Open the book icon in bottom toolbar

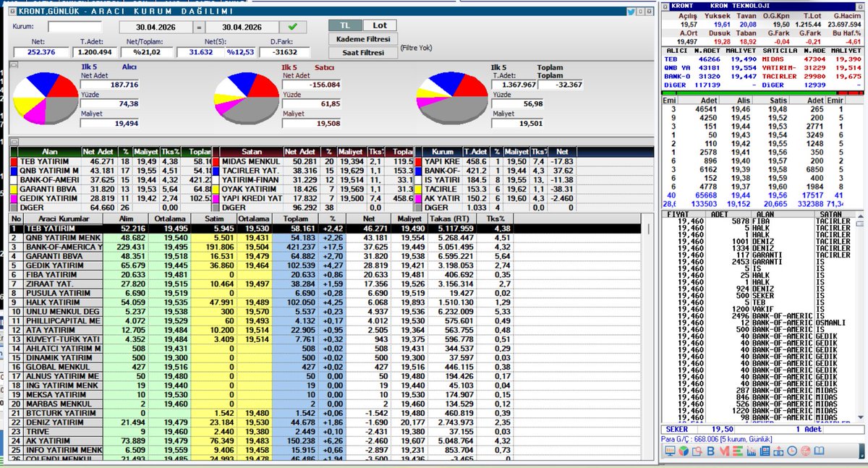819,452
